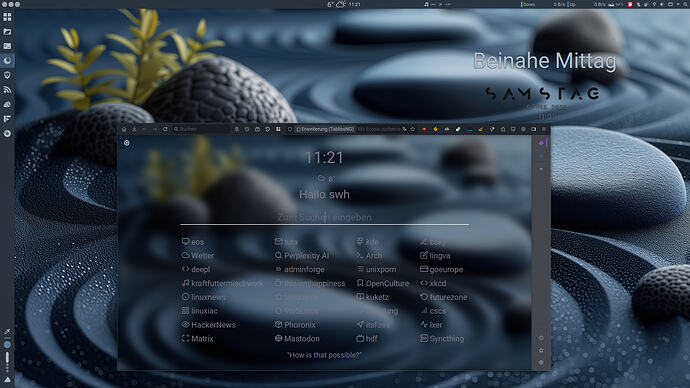The width and height of the screenshot is (690, 388).
Task: Open the unixporn shortcut link
Action: tap(376, 269)
